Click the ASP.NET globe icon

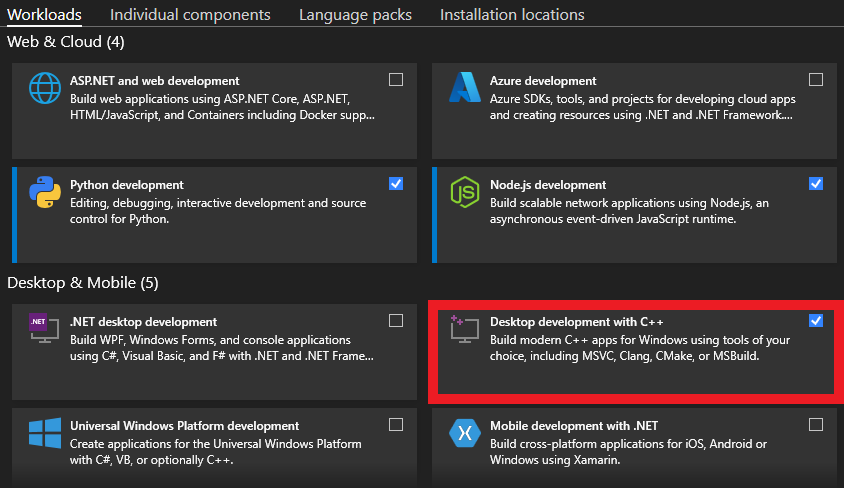click(45, 88)
